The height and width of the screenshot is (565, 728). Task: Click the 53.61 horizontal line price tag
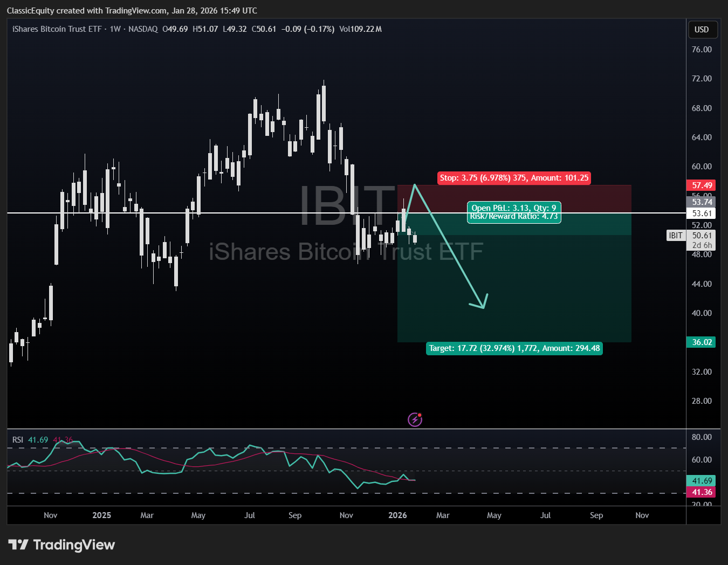[x=702, y=213]
